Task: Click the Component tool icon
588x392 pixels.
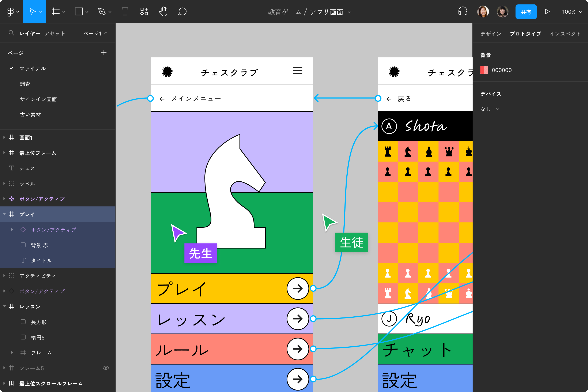Action: coord(144,12)
